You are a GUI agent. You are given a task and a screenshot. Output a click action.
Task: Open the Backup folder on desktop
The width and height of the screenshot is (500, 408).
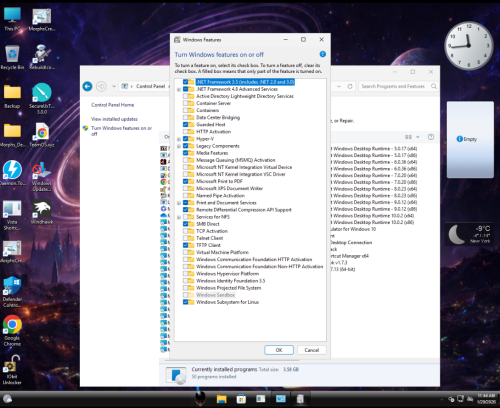click(x=12, y=97)
